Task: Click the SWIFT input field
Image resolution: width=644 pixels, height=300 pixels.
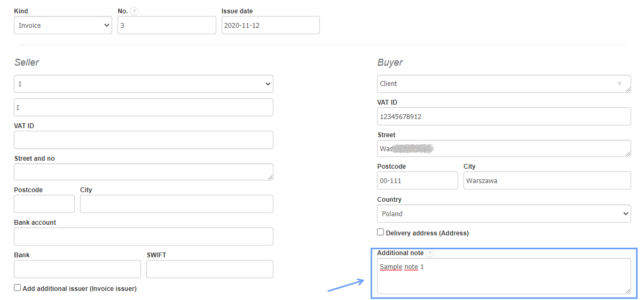Action: click(x=210, y=269)
